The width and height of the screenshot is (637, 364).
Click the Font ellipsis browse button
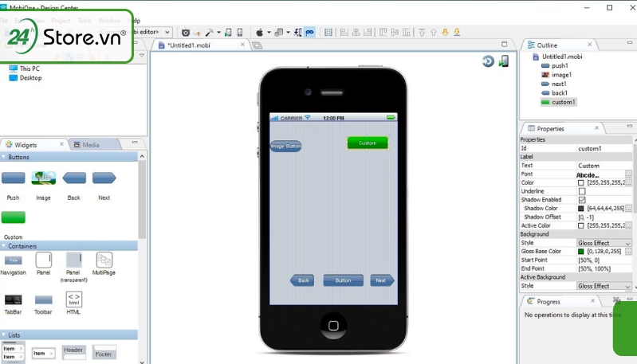(x=628, y=174)
